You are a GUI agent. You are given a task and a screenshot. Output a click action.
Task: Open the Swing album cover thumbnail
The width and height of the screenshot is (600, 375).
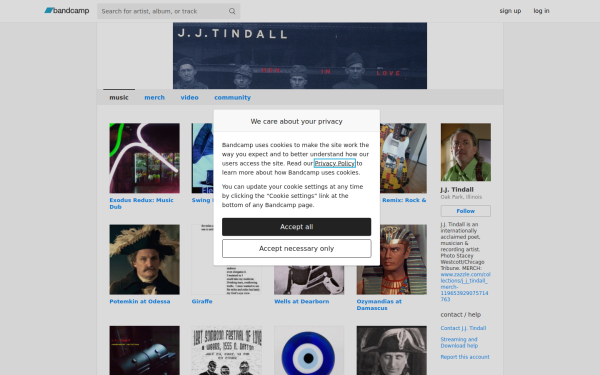[202, 158]
